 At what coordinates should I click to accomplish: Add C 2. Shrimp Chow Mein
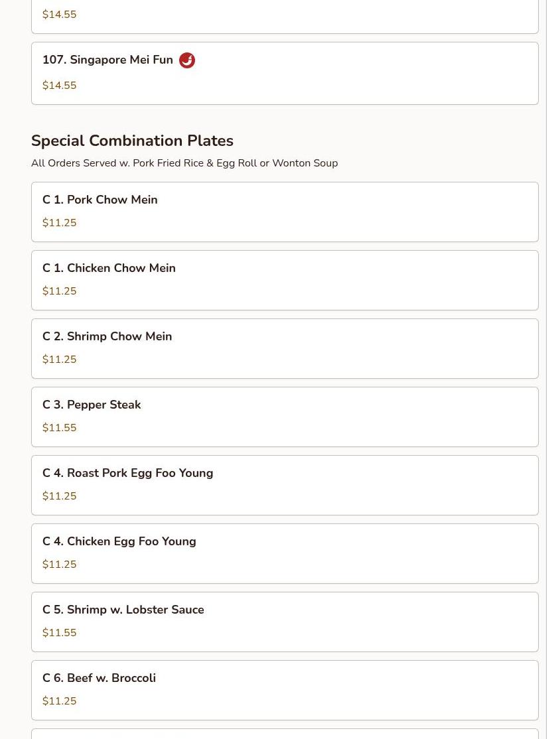pyautogui.click(x=107, y=336)
